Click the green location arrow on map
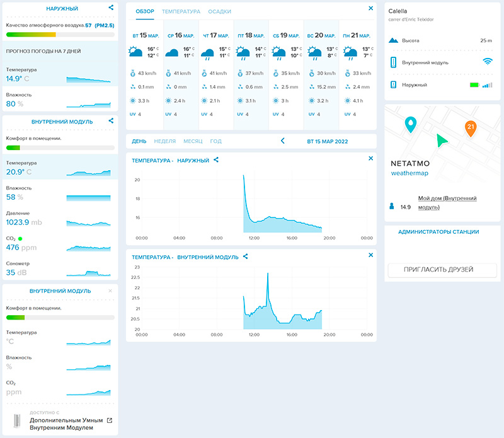Screen dimensions: 504x438 coord(444,140)
